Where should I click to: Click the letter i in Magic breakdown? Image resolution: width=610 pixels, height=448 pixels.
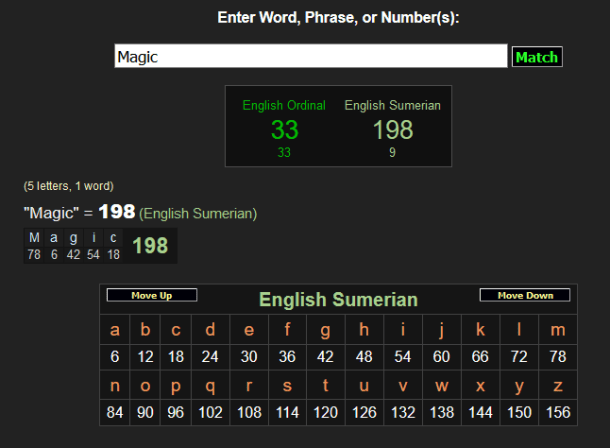(x=93, y=238)
